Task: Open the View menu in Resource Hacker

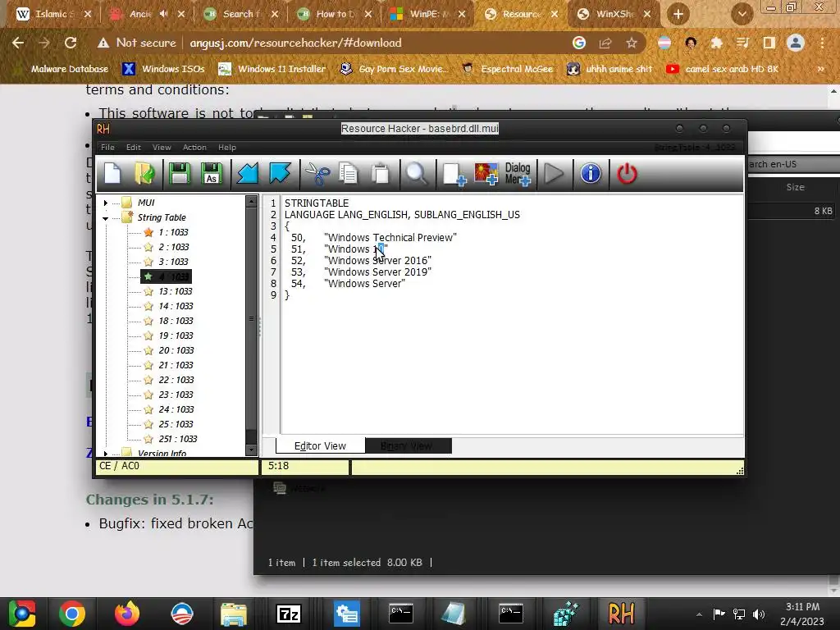Action: (x=162, y=148)
